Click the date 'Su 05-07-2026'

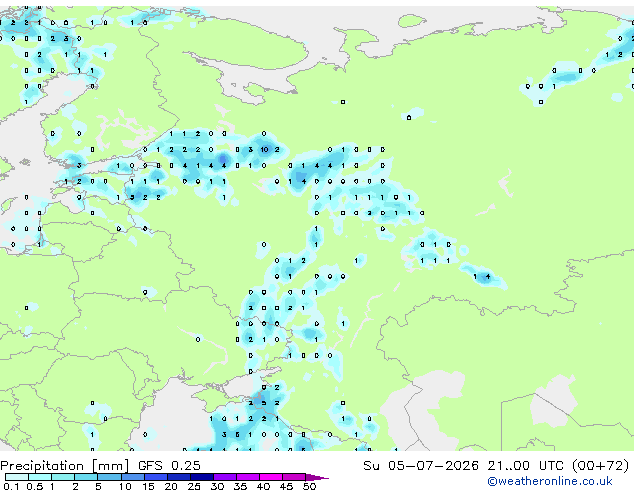421,466
